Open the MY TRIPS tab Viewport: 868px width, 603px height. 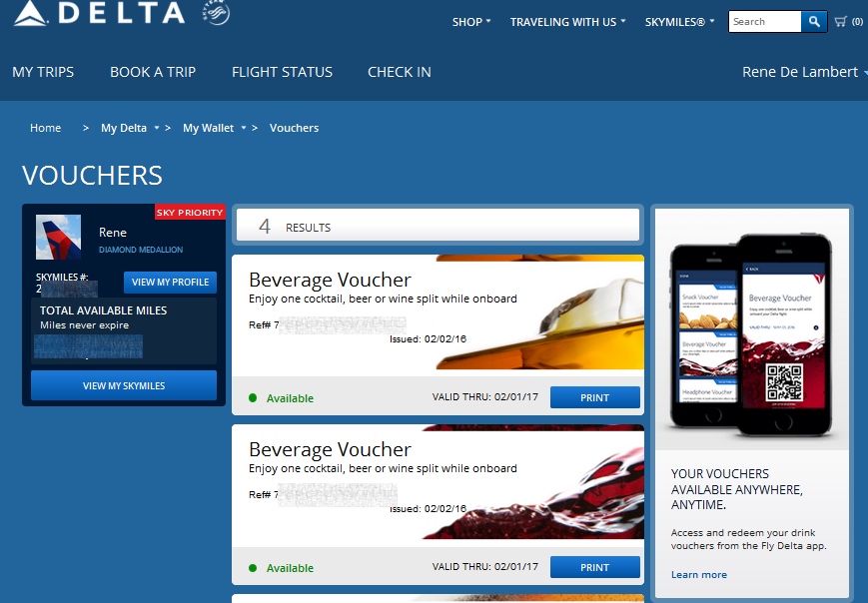43,72
